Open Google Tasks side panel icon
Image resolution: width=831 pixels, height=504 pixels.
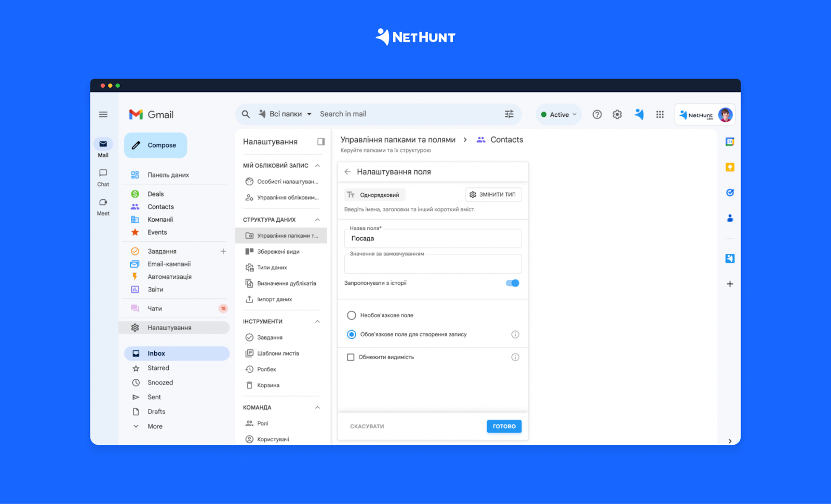coord(730,193)
